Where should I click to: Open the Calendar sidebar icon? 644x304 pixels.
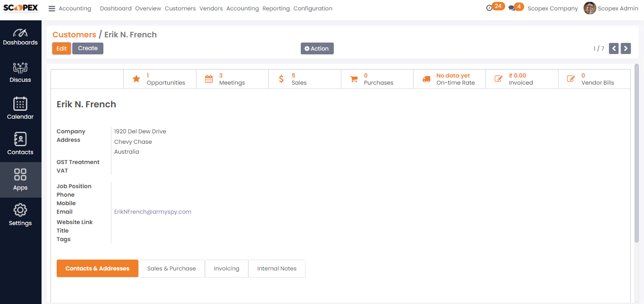(x=20, y=108)
